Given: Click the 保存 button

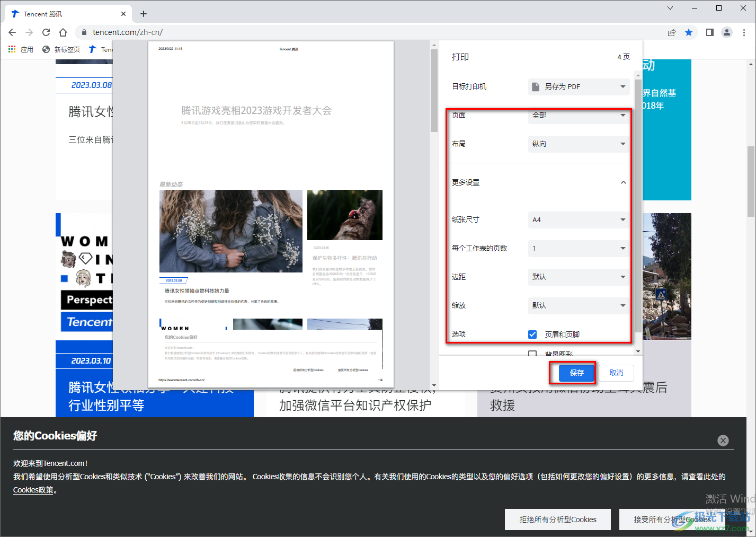Looking at the screenshot, I should pos(576,373).
